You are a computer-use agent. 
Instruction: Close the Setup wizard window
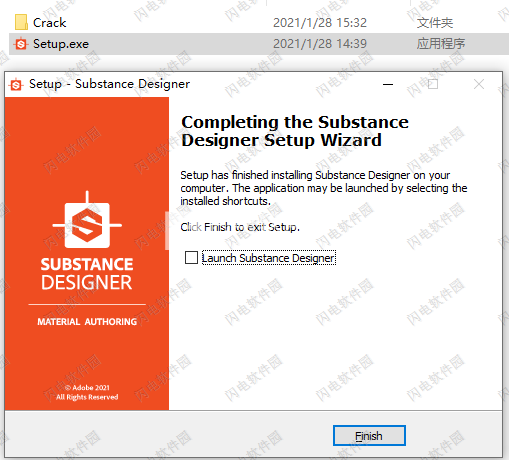(479, 84)
